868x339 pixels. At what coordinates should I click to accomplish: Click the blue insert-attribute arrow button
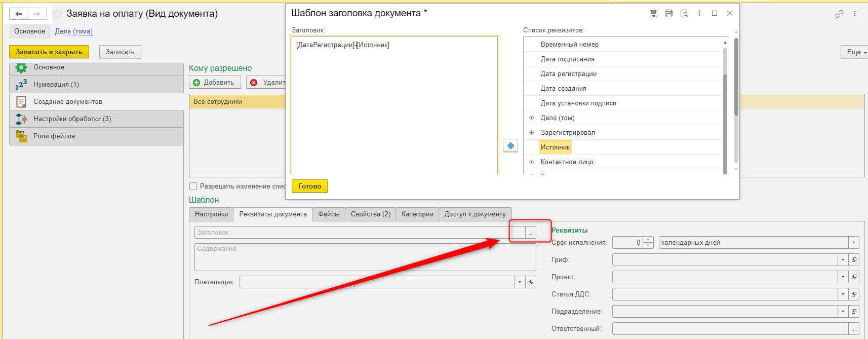tap(510, 146)
